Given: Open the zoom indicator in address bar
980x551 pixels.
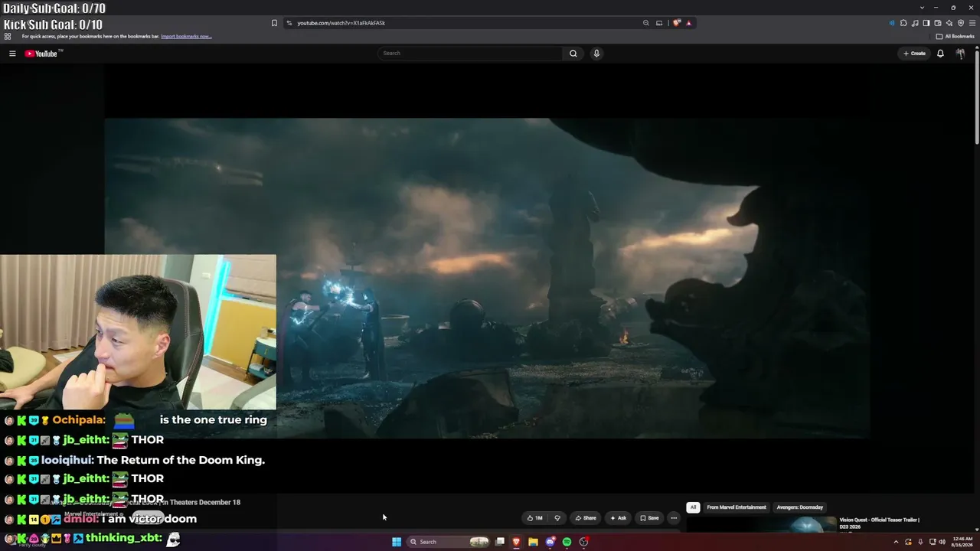Looking at the screenshot, I should 646,23.
